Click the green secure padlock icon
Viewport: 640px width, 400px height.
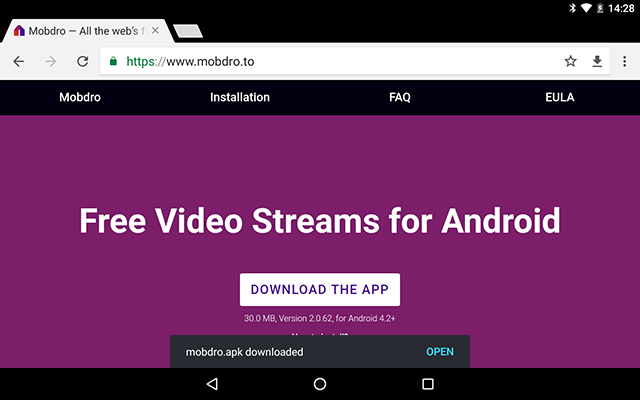click(x=113, y=61)
